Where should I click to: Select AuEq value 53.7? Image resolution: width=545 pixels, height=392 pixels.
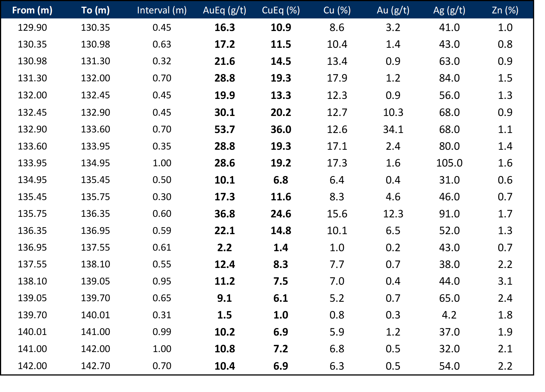coord(225,129)
